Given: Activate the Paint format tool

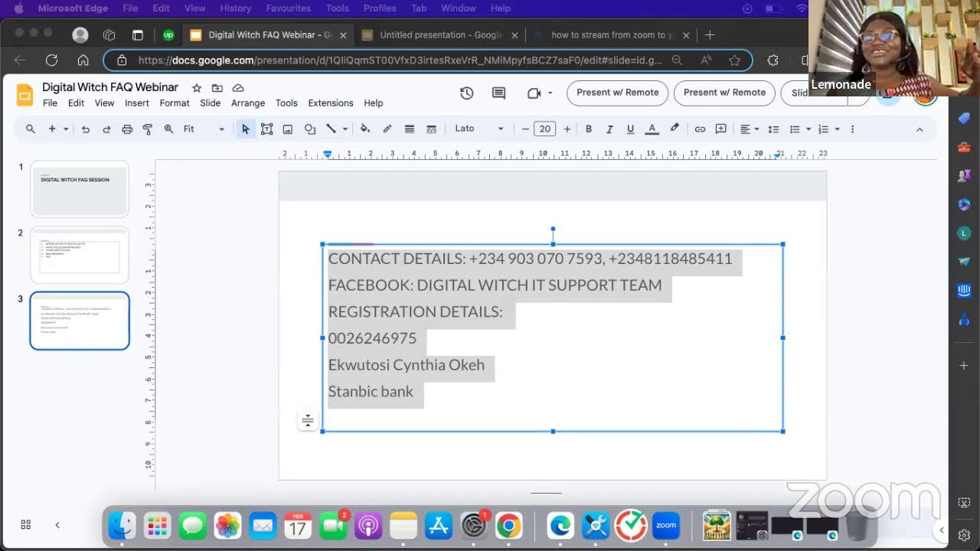Looking at the screenshot, I should click(x=148, y=129).
